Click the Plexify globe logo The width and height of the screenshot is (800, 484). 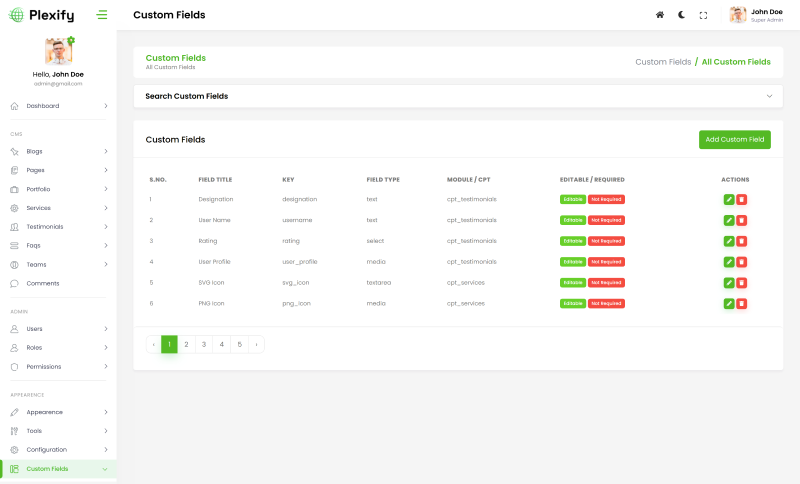tap(16, 15)
